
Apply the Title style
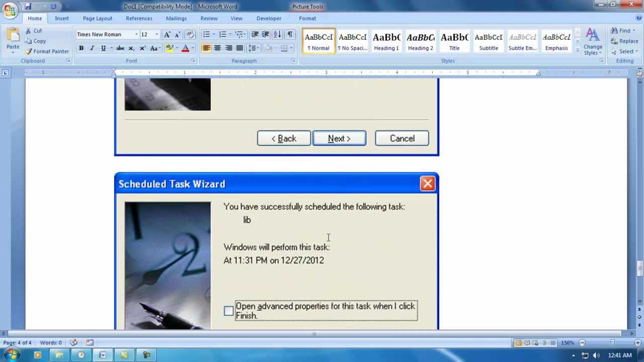point(454,41)
